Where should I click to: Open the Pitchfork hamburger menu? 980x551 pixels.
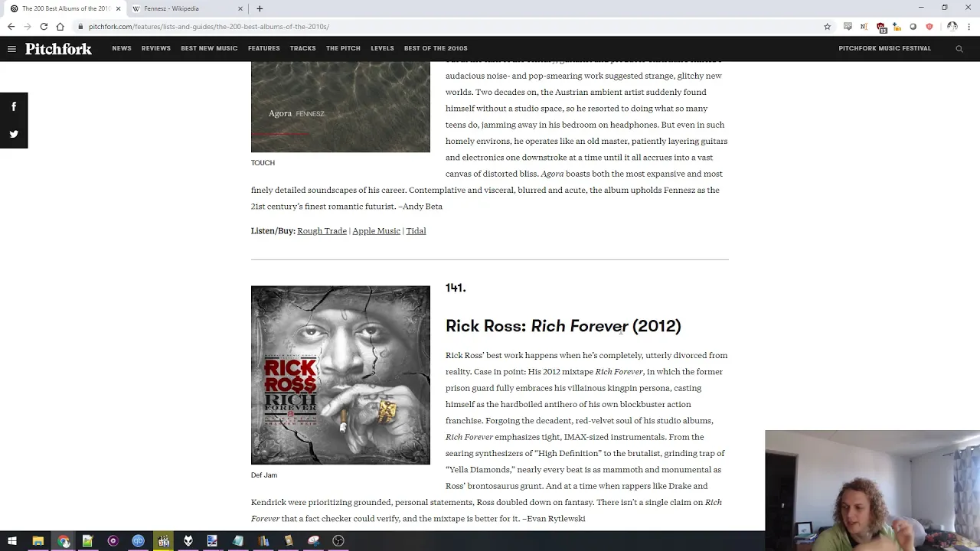tap(11, 48)
